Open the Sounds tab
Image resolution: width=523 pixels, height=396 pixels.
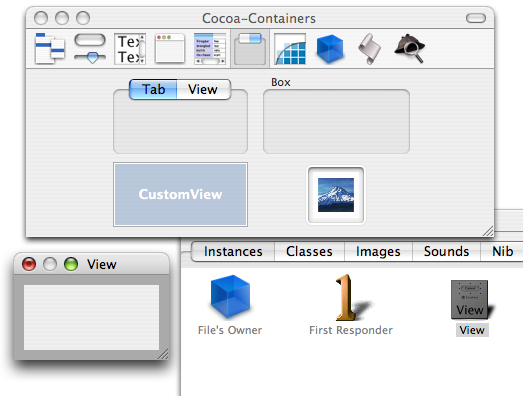coord(446,252)
